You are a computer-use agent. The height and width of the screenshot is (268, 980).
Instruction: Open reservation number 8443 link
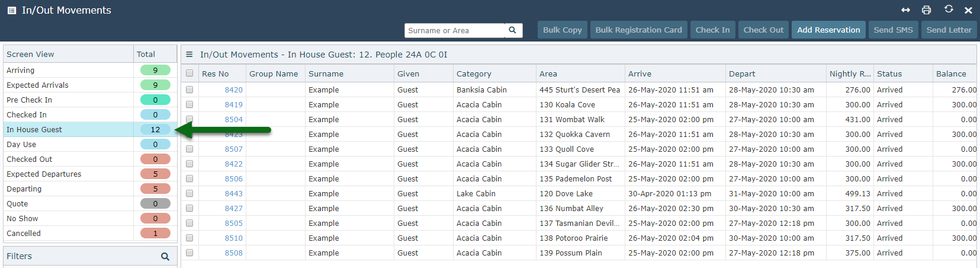click(233, 193)
